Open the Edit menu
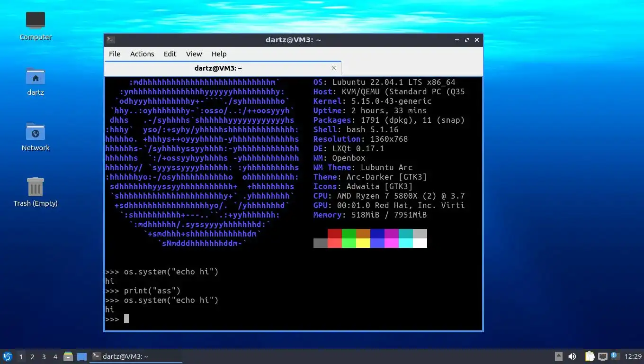Viewport: 644px width, 364px height. coord(170,54)
